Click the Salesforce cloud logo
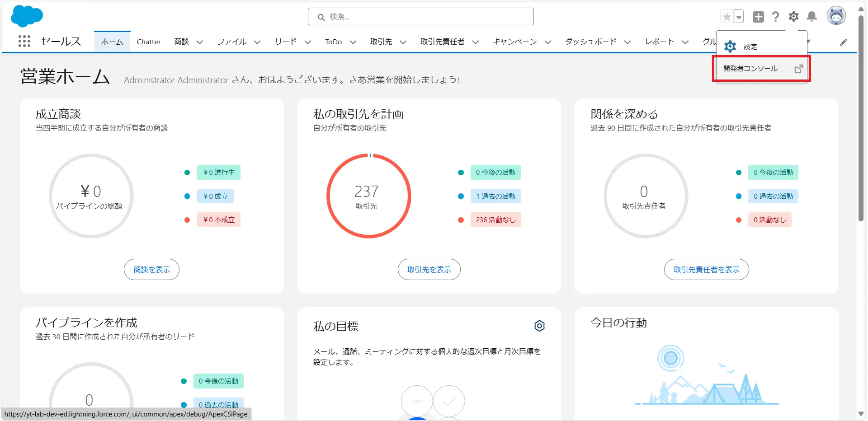Screen dimensions: 868x421 tap(27, 16)
